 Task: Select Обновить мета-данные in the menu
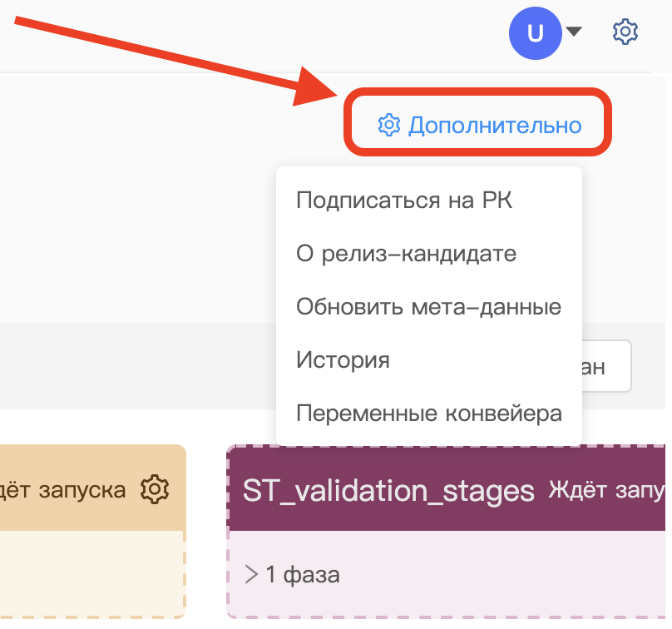tap(428, 307)
